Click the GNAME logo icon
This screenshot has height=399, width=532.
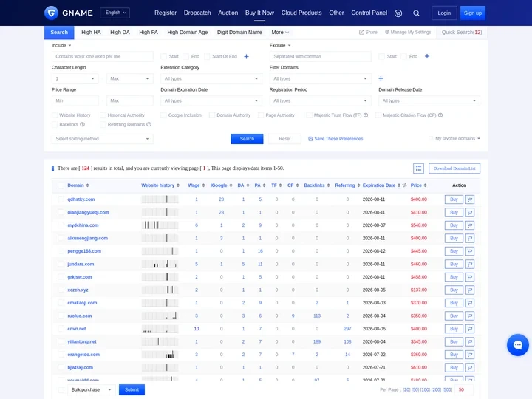pos(51,13)
